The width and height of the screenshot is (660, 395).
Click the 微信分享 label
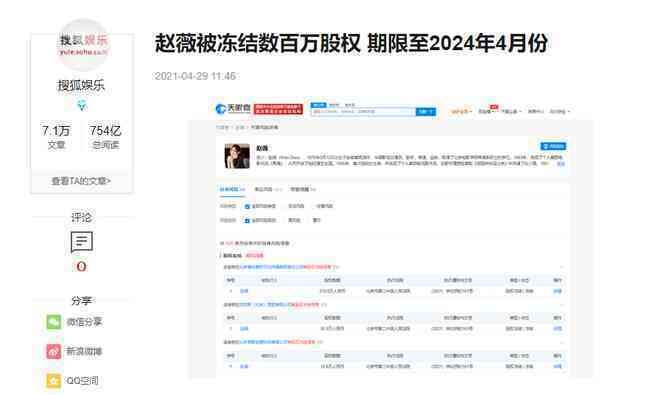[x=84, y=322]
